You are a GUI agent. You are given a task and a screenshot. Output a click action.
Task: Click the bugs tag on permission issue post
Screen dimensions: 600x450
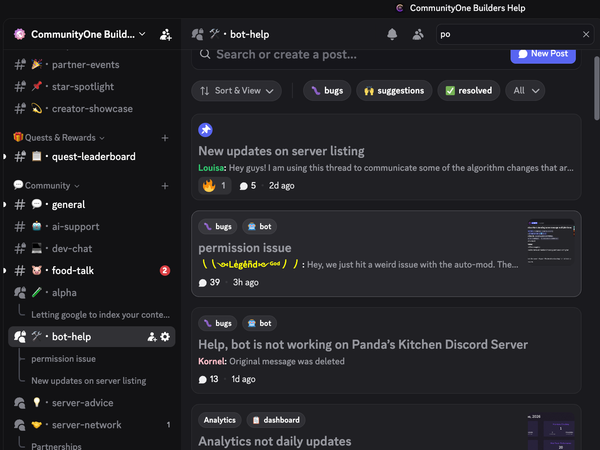[x=218, y=227]
